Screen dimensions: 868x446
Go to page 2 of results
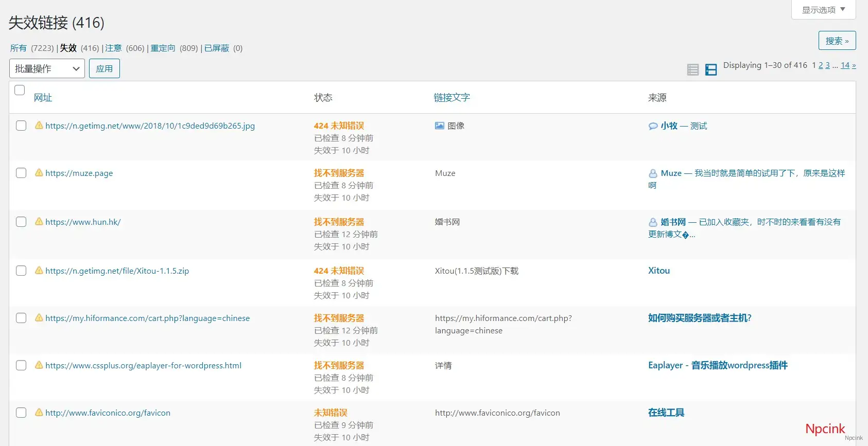coord(821,65)
